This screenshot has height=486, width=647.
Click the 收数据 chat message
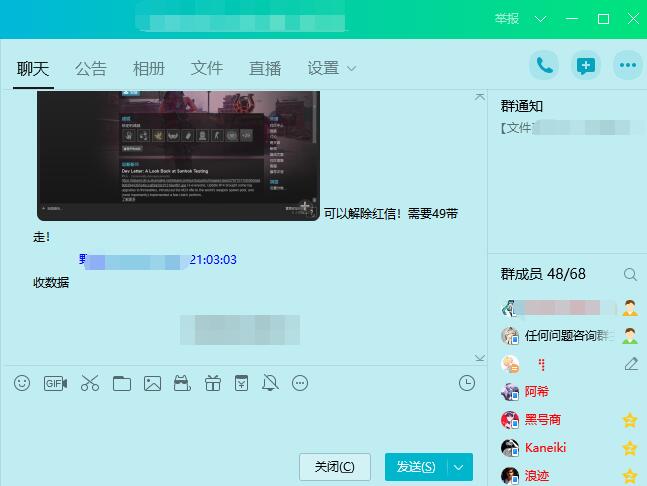click(x=51, y=283)
